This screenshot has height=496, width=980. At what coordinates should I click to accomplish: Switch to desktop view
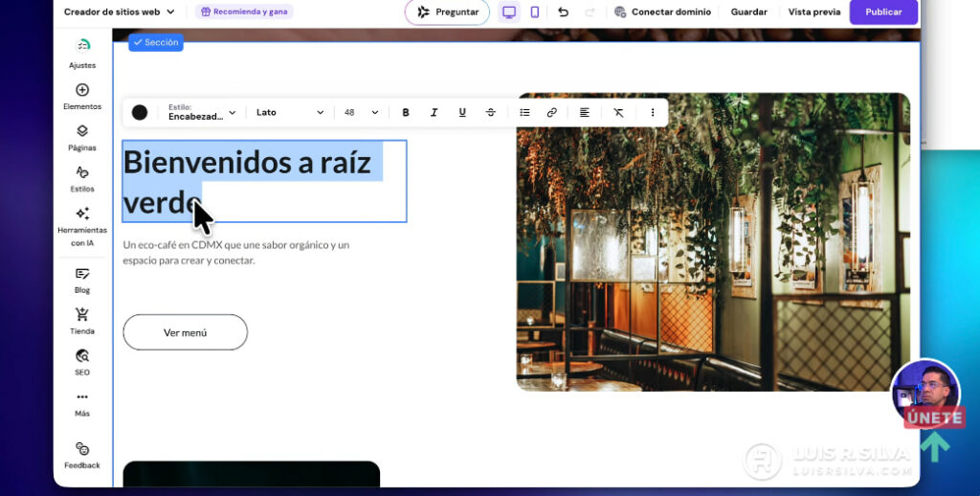coord(509,11)
